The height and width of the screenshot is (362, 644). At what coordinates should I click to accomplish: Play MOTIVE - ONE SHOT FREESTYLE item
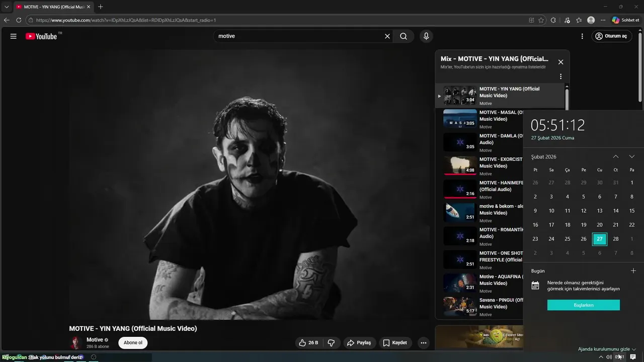click(x=479, y=260)
